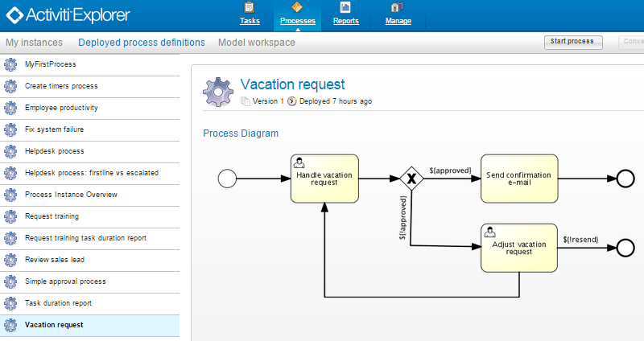Select Deployed process definitions tab

(142, 43)
